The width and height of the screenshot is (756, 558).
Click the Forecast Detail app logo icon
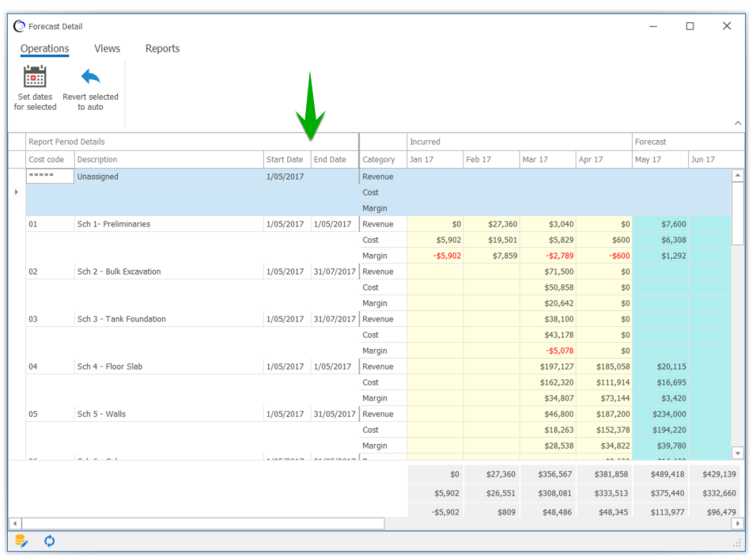click(x=19, y=26)
